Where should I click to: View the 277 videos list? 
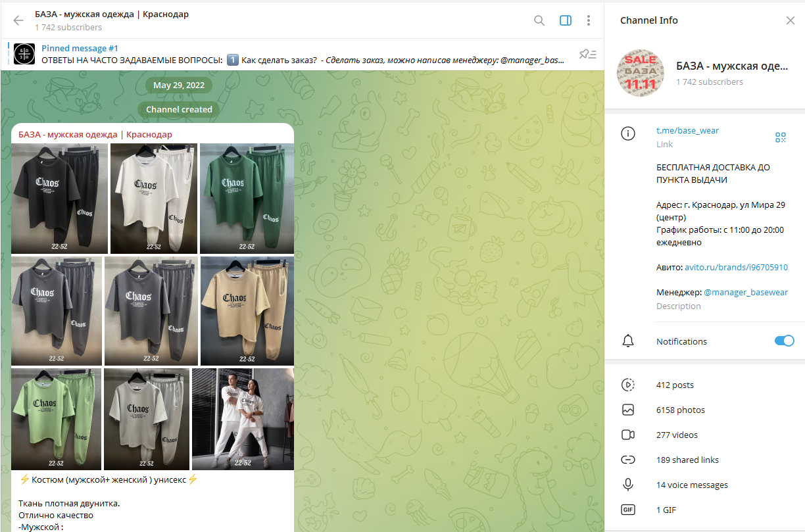click(x=677, y=435)
